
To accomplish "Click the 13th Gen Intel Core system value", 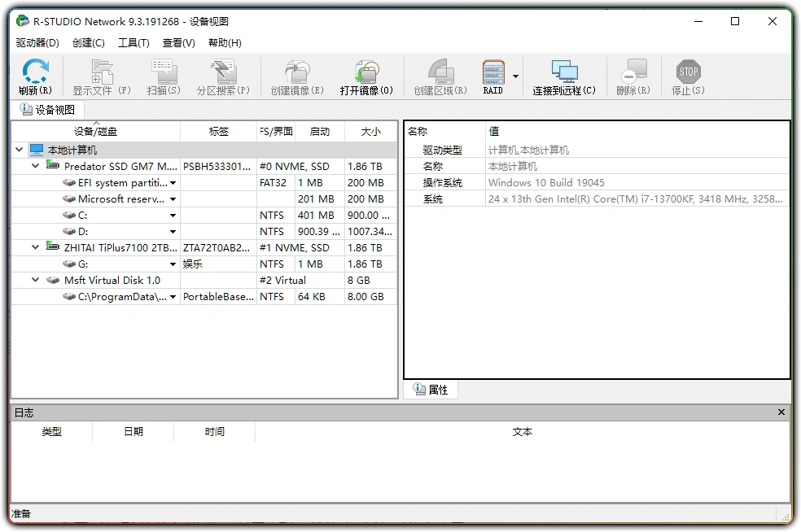I will point(636,199).
